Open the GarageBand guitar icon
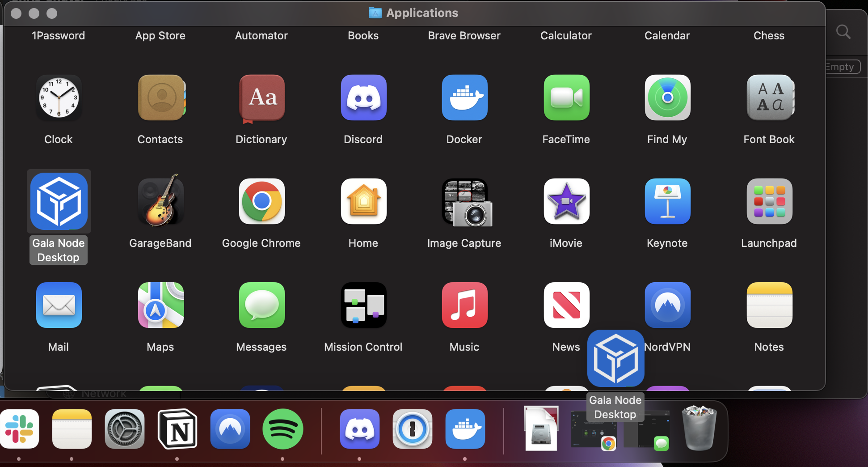868x467 pixels. [160, 200]
